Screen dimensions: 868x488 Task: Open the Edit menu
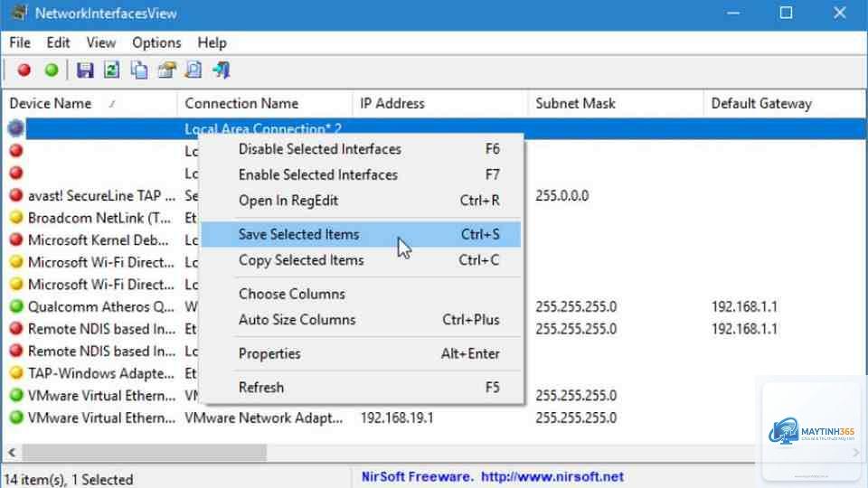58,42
